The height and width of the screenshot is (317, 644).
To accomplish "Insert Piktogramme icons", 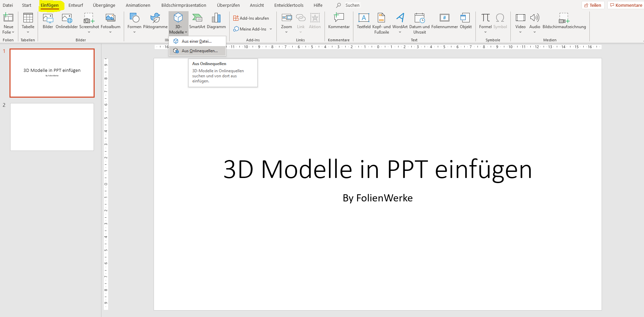I will pyautogui.click(x=155, y=18).
